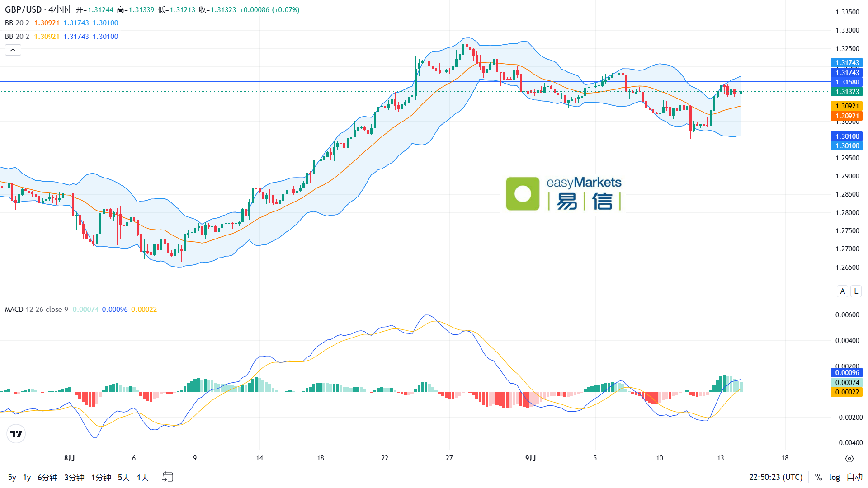Toggle 自动 auto scale mode
Screen dimensions: 868x488
854,477
